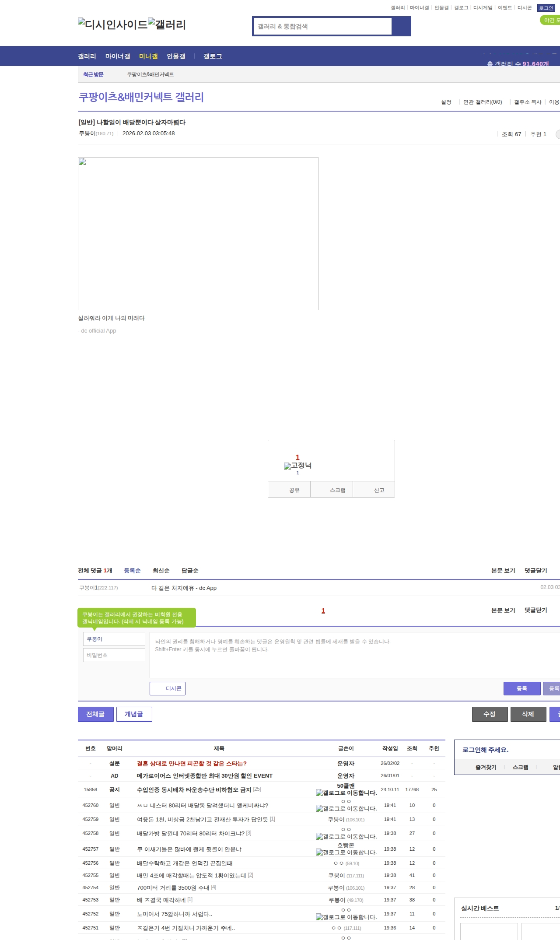Report the post with 신고
The width and height of the screenshot is (560, 940).
pos(374,490)
